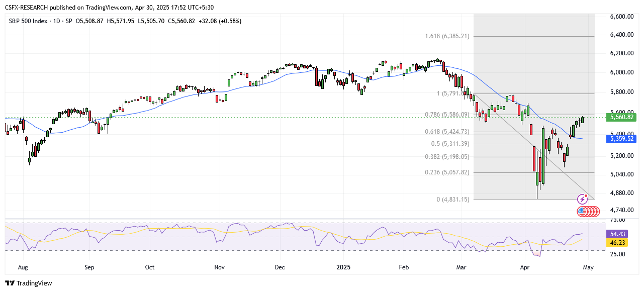The width and height of the screenshot is (644, 292).
Task: Open the stacked US flag economic events marker
Action: [588, 212]
